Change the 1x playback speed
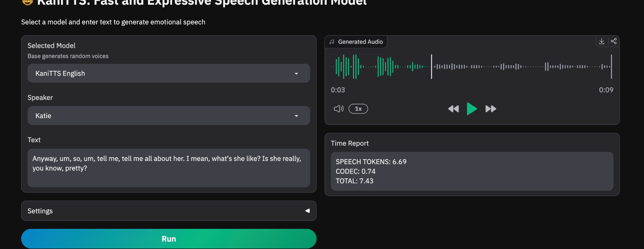 pyautogui.click(x=358, y=109)
